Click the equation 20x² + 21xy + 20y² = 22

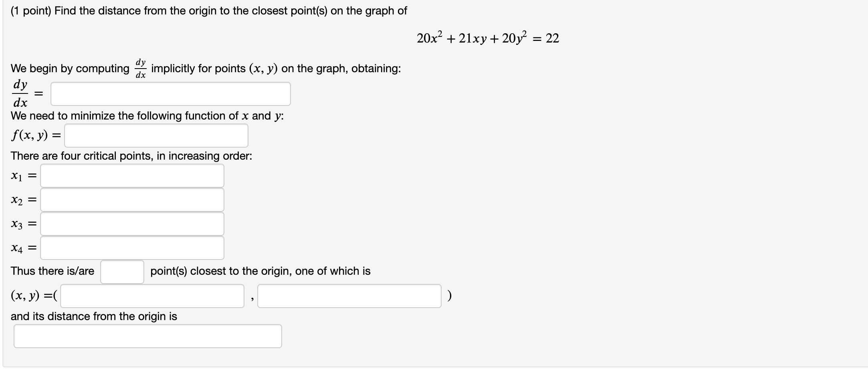tap(487, 37)
